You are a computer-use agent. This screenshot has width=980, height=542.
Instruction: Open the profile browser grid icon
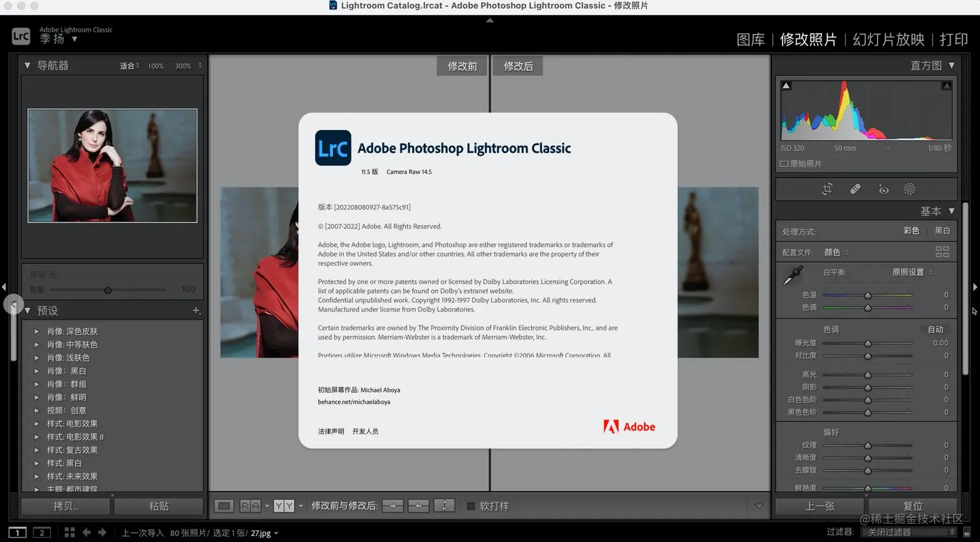[942, 252]
